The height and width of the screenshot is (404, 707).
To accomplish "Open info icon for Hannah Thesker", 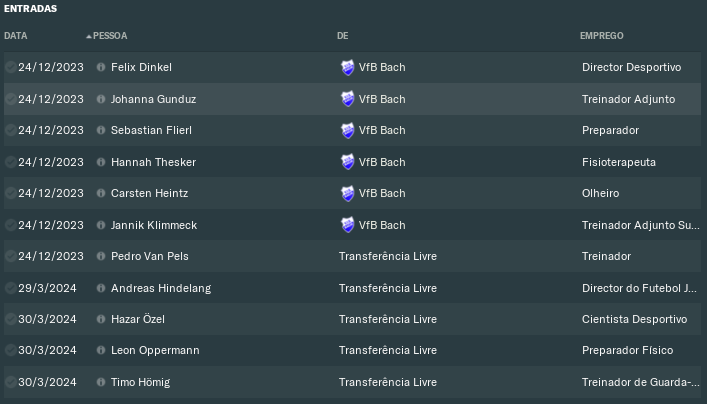I will point(101,162).
